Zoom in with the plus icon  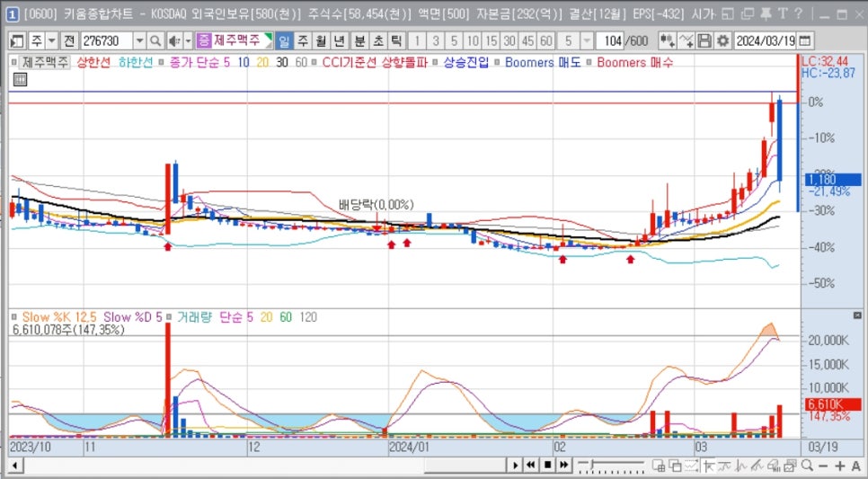[x=840, y=466]
